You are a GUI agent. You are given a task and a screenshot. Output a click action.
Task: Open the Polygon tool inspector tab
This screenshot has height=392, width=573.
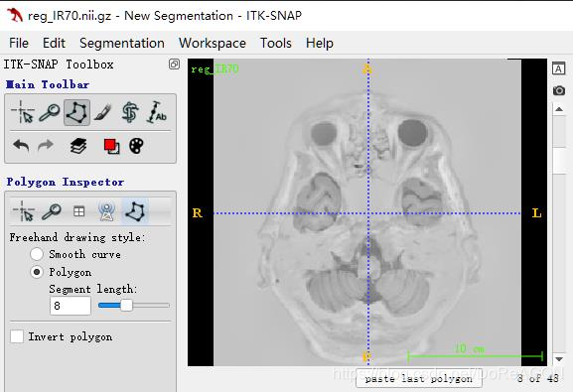click(135, 211)
